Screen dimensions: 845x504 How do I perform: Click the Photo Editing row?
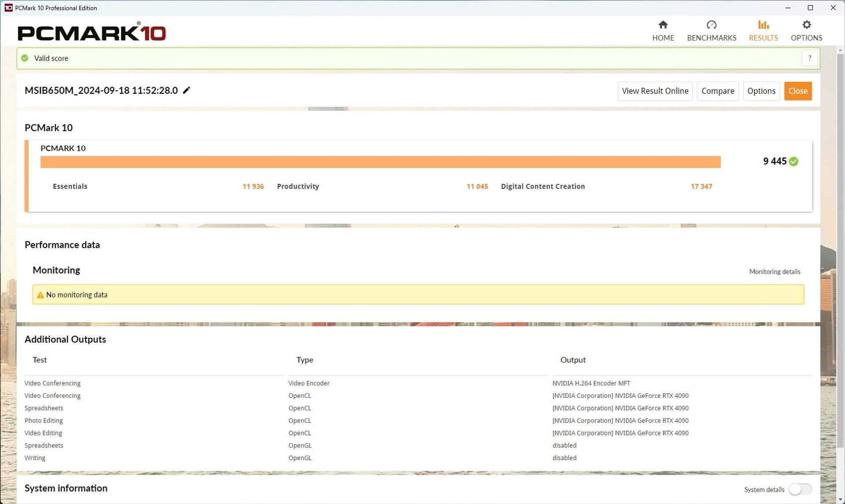click(x=418, y=420)
